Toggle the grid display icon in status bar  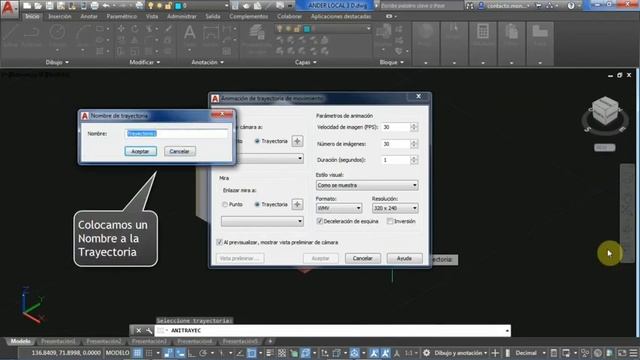(138, 353)
